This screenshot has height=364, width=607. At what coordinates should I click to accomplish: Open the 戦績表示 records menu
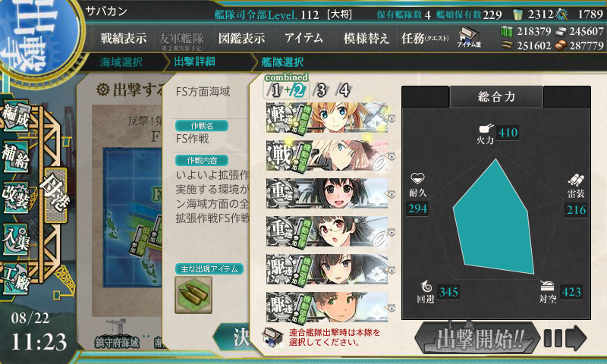124,38
